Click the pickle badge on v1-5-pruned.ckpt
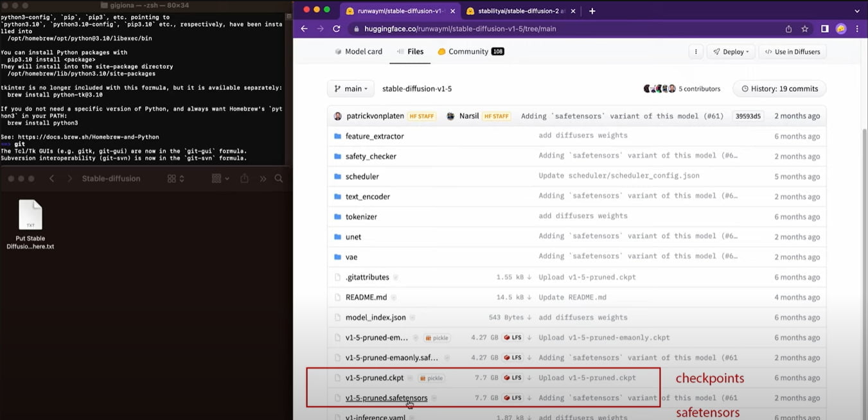Screen dimensions: 868x420 (x=431, y=378)
